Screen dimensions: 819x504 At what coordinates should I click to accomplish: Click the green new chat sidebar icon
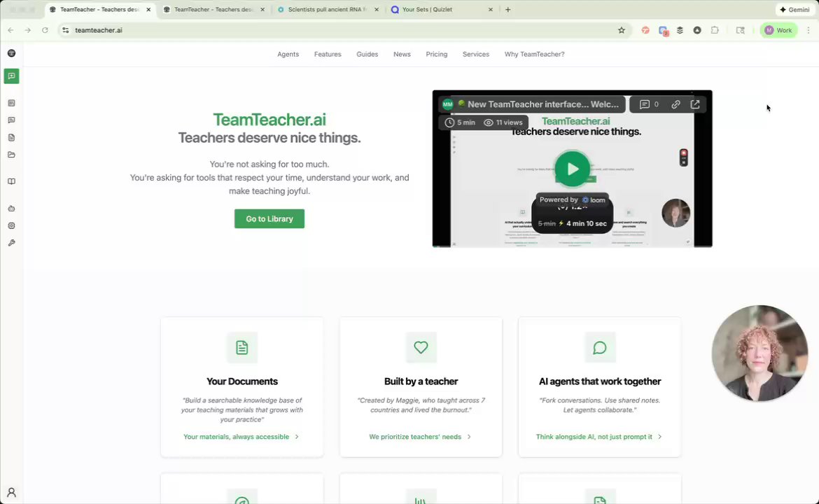(x=11, y=76)
